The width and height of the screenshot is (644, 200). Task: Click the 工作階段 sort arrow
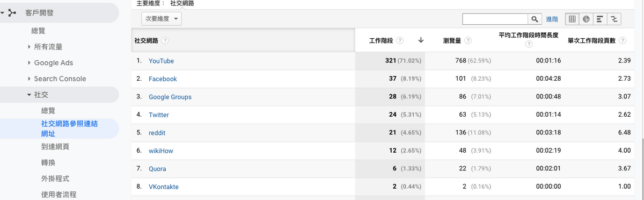421,40
